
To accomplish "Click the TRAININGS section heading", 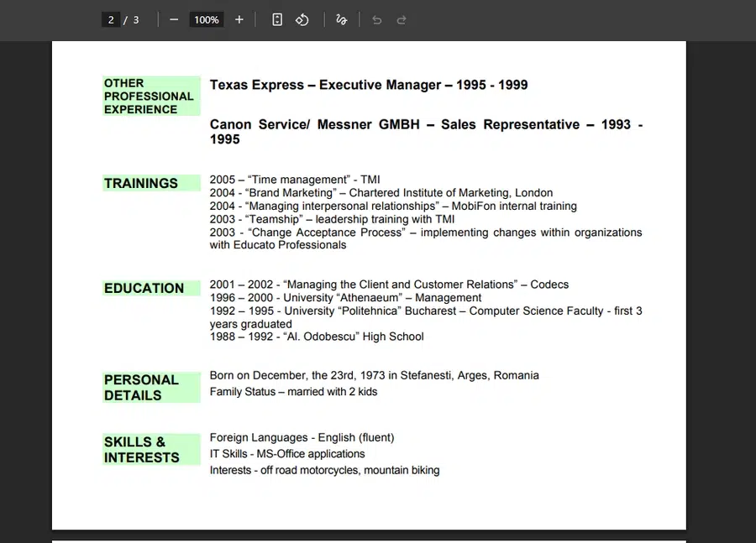I will 141,183.
